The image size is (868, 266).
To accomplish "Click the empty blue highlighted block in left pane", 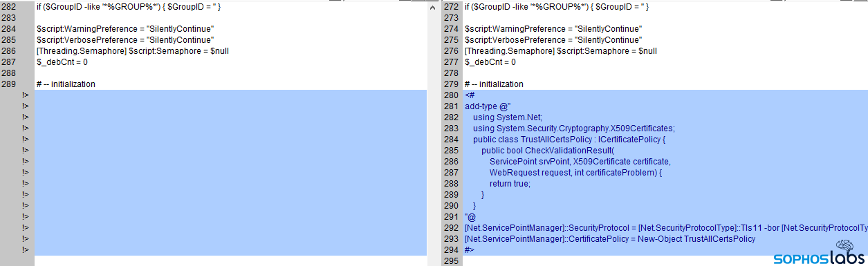I will 231,173.
